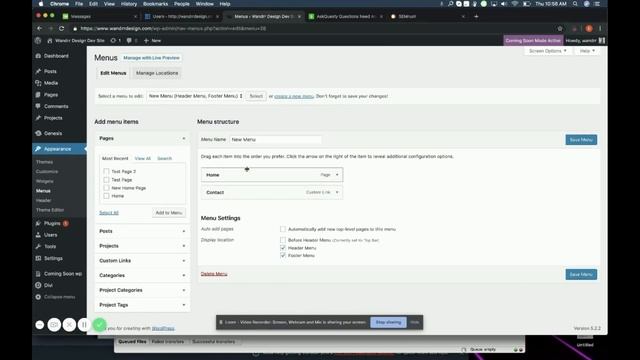Viewport: 640px width, 360px height.
Task: Click the create a new menu link
Action: click(x=294, y=96)
